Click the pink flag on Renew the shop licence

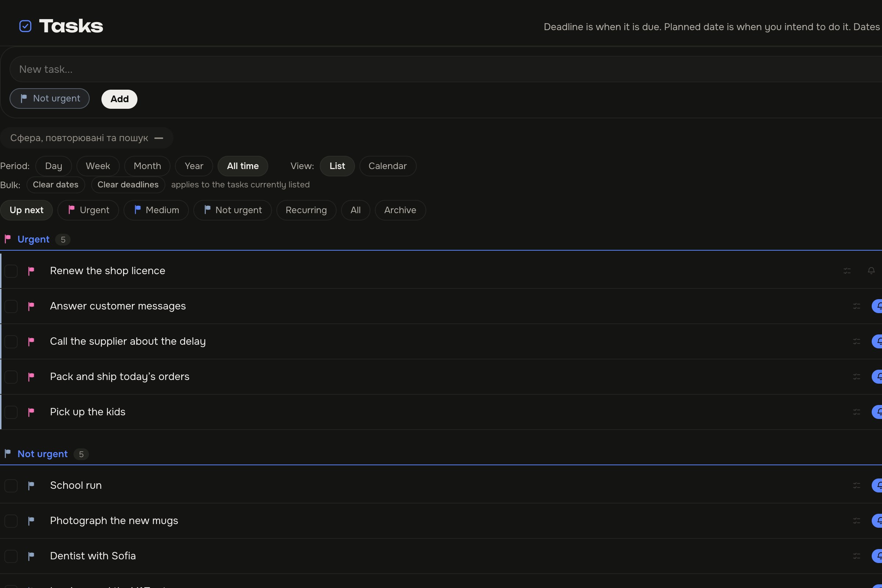(x=31, y=271)
